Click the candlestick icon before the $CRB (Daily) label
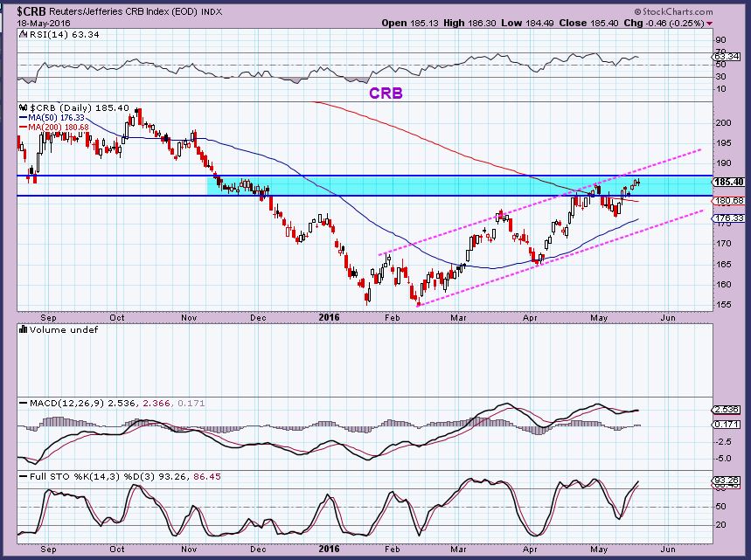The width and height of the screenshot is (751, 560). [x=23, y=107]
